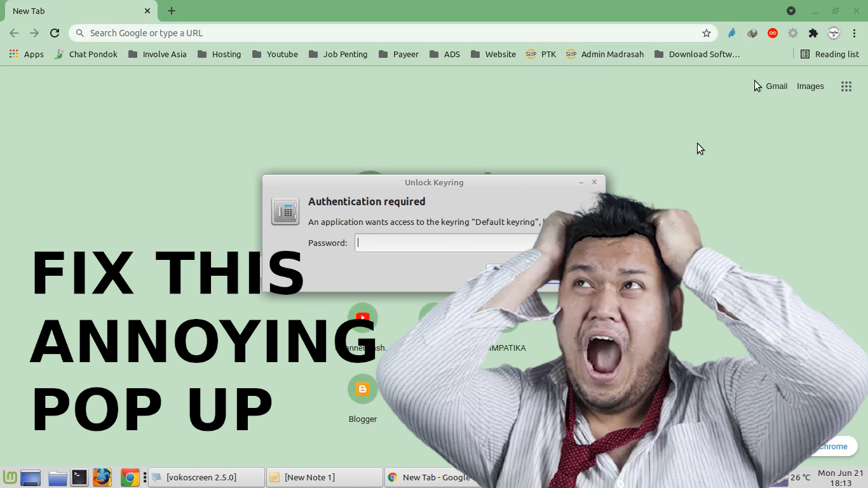
Task: Launch the Terminal from taskbar
Action: click(79, 477)
